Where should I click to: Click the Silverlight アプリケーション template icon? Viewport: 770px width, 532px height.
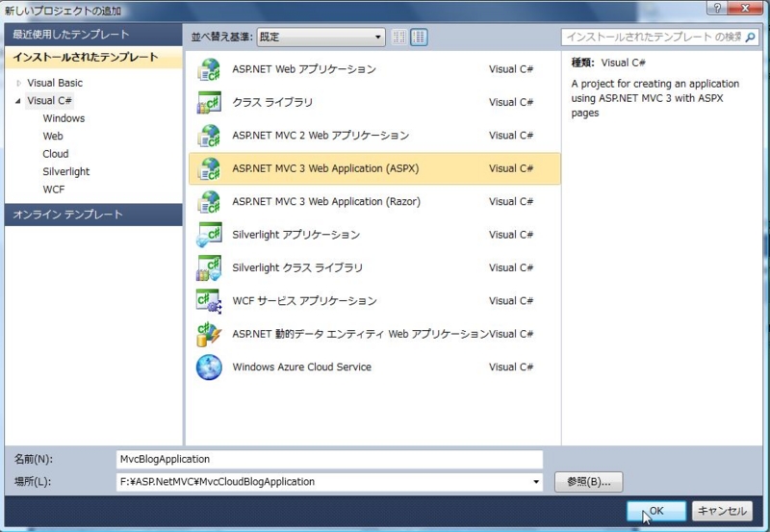209,235
